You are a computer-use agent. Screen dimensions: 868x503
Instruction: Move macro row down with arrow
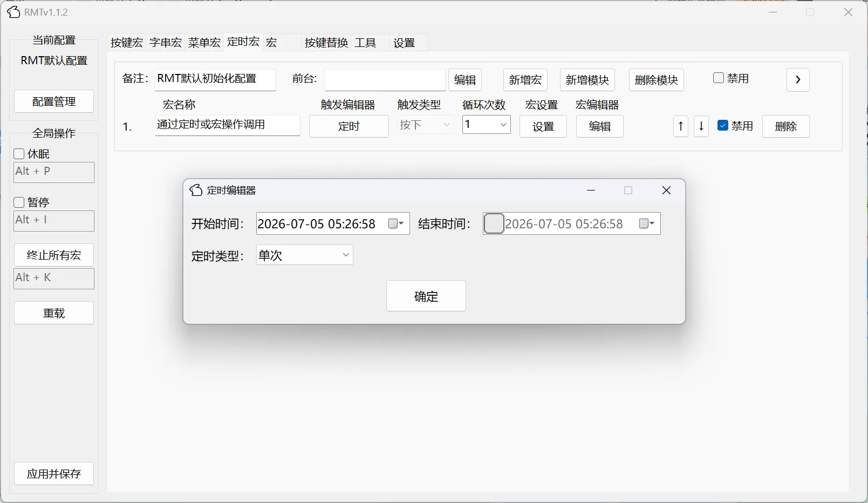(701, 126)
